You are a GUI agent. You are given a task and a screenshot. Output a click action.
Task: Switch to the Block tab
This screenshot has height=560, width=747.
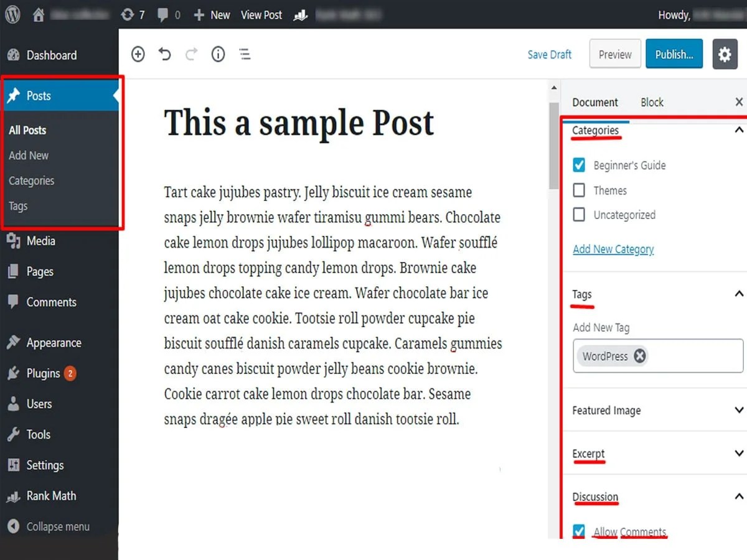(652, 101)
